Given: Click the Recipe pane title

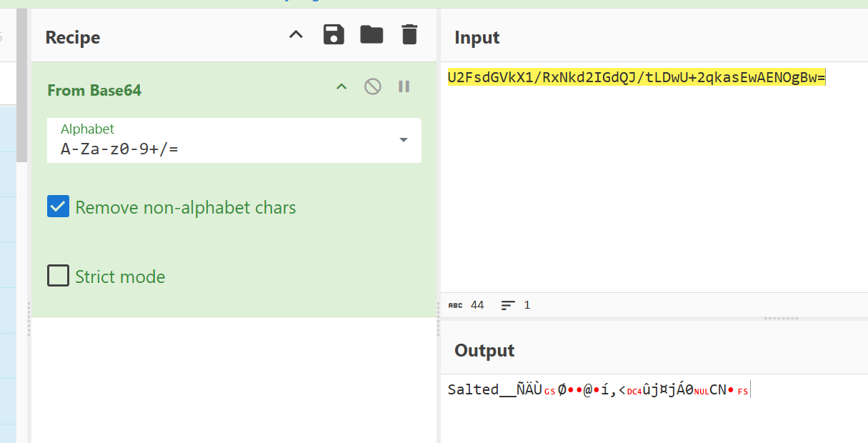Looking at the screenshot, I should click(73, 37).
